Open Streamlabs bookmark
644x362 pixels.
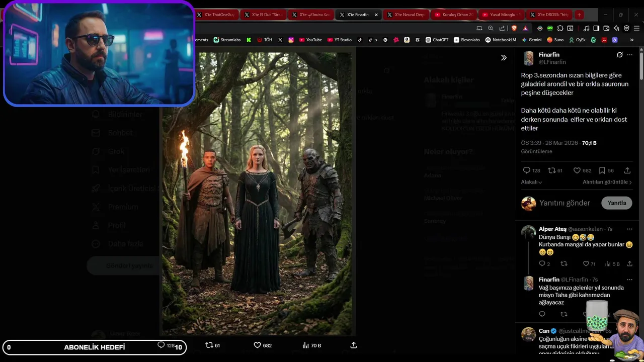pos(227,40)
